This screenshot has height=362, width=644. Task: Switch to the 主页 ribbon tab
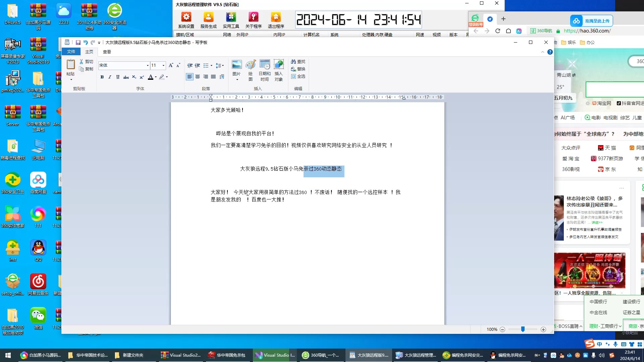click(89, 52)
